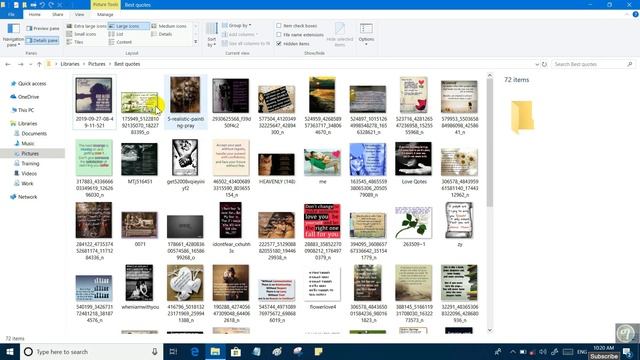Viewport: 640px width, 360px height.
Task: Select Music library in sidebar
Action: (x=24, y=143)
